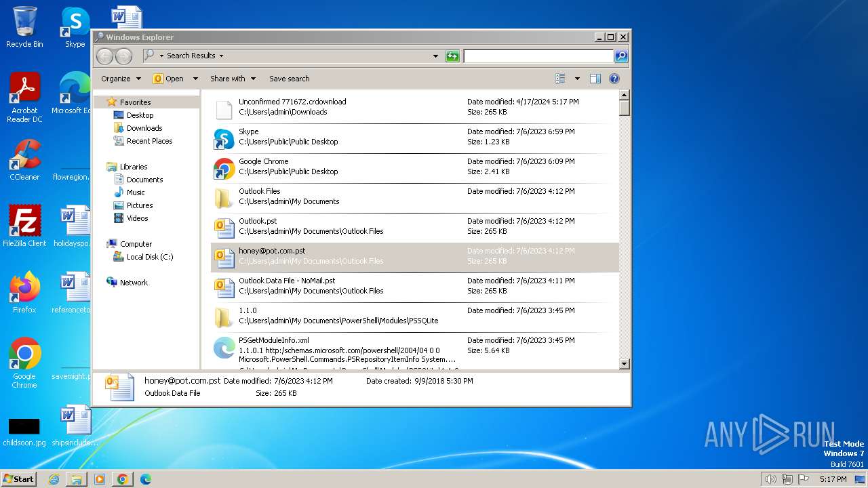Select the Skype shortcut in search results

tap(224, 139)
